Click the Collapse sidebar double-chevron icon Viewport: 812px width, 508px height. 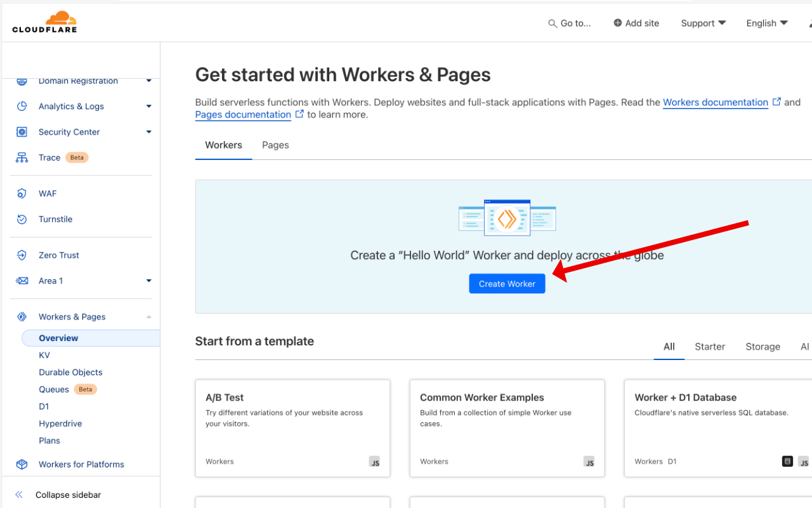tap(19, 495)
